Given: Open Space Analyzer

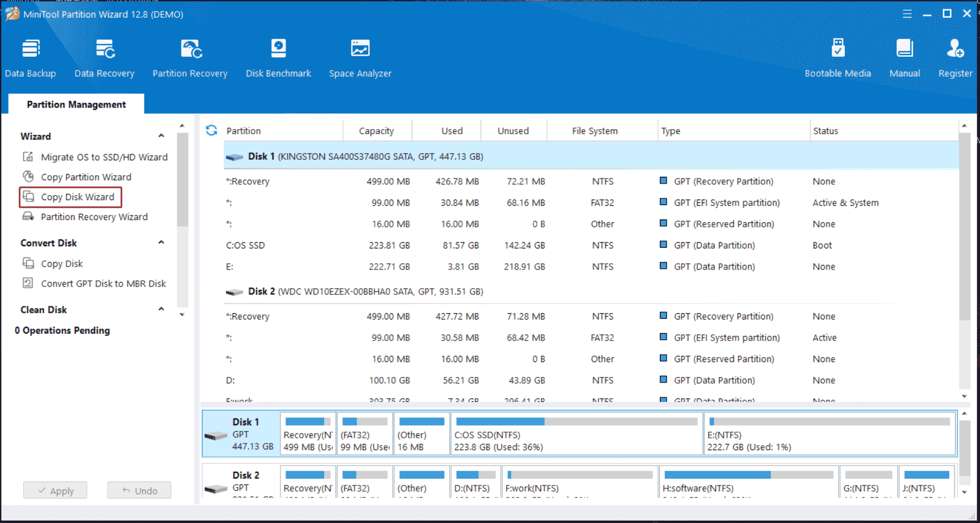Looking at the screenshot, I should click(x=361, y=59).
